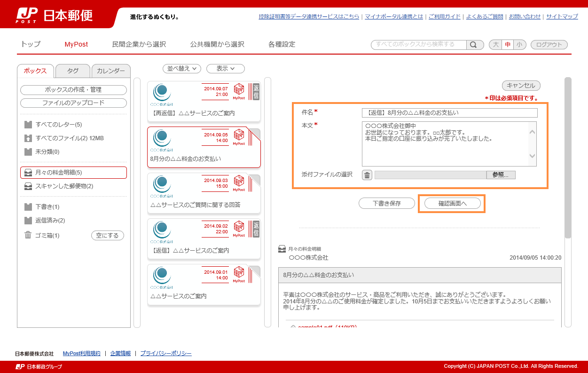
Task: Click MyPost icon on 2014.09.01 letter
Action: click(239, 275)
